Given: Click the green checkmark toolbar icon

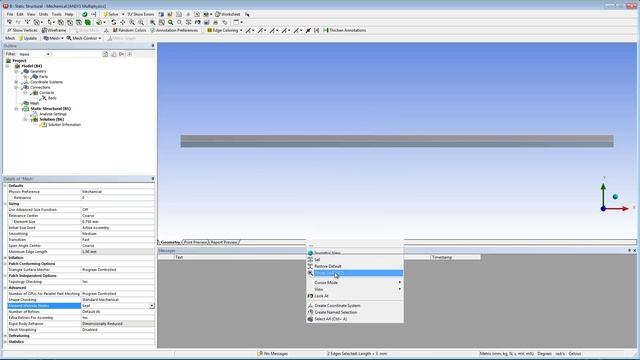Looking at the screenshot, I should coord(84,14).
